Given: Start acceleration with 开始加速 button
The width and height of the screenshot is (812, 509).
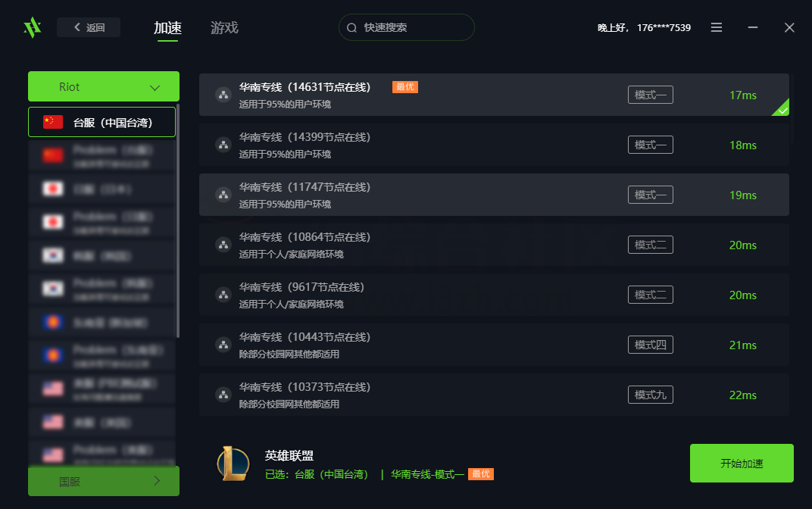Looking at the screenshot, I should point(742,463).
